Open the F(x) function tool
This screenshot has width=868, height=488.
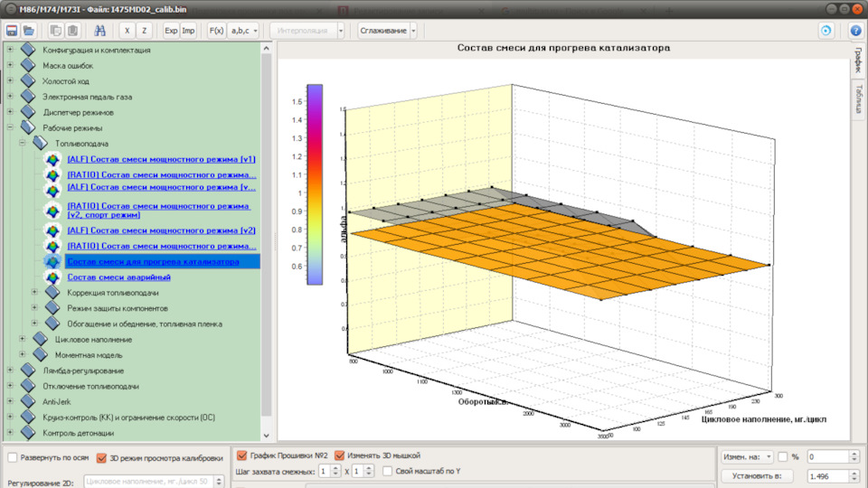[216, 31]
